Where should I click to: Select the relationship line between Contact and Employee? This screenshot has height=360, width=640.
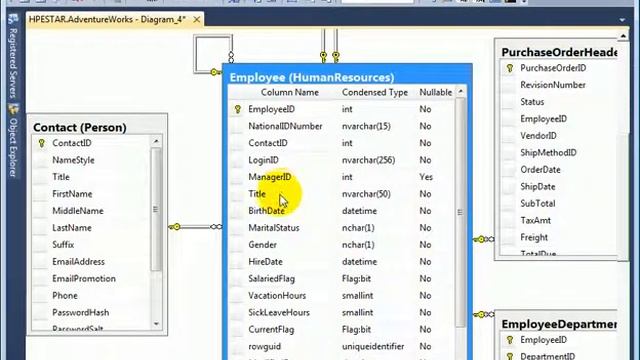coord(195,227)
